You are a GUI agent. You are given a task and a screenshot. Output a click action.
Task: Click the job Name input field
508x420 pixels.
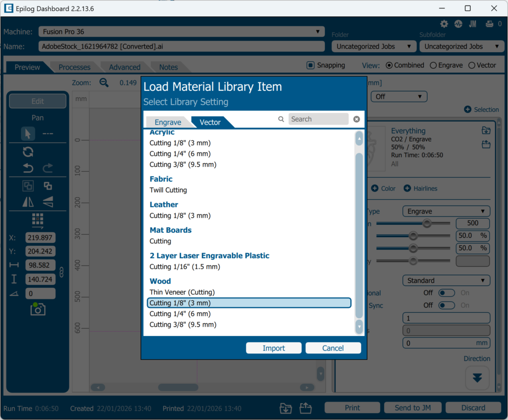[182, 46]
